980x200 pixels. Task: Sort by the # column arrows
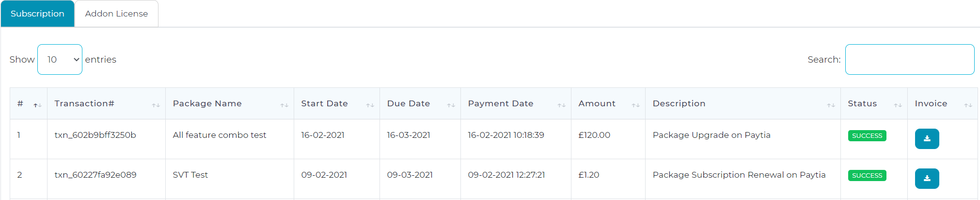click(38, 105)
